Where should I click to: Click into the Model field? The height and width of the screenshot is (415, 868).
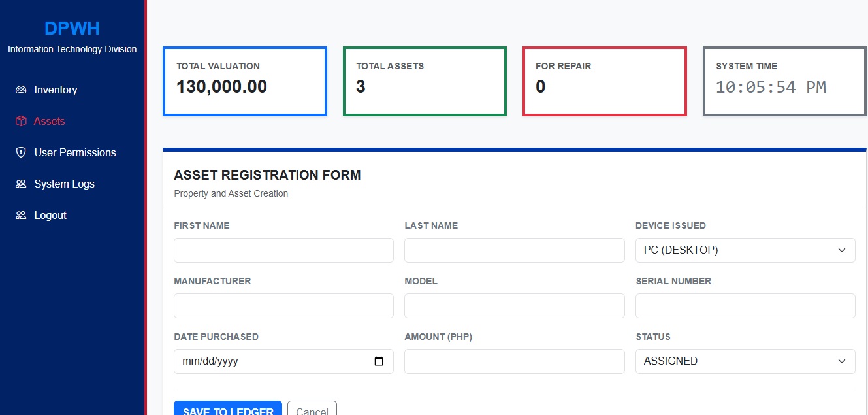pos(515,306)
